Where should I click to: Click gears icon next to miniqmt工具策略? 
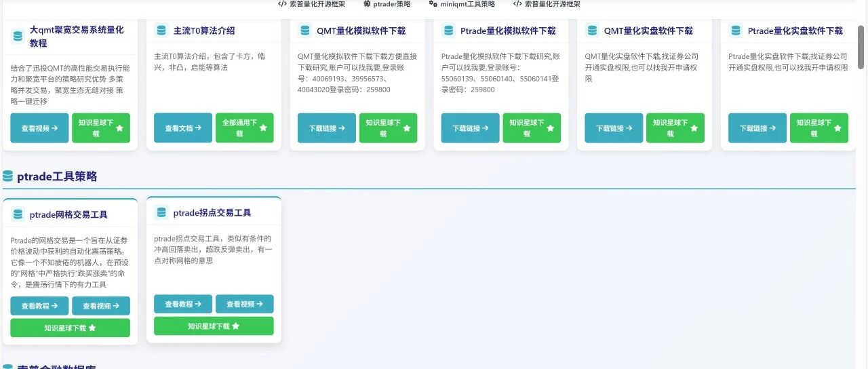pyautogui.click(x=433, y=3)
